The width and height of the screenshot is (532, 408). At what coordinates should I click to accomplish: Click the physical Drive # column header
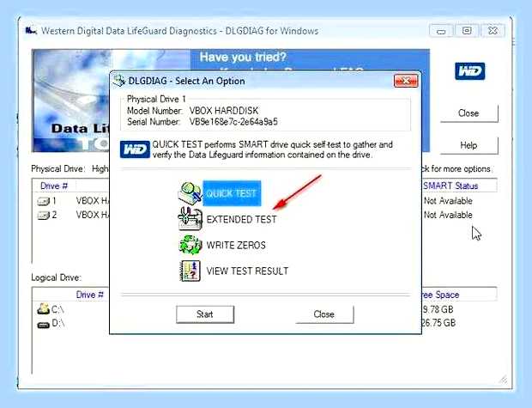(x=54, y=186)
